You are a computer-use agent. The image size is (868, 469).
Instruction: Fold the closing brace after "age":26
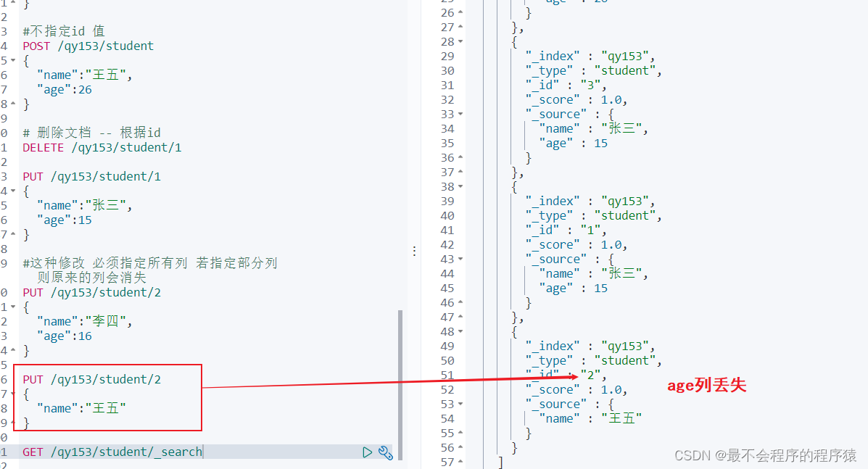click(13, 104)
